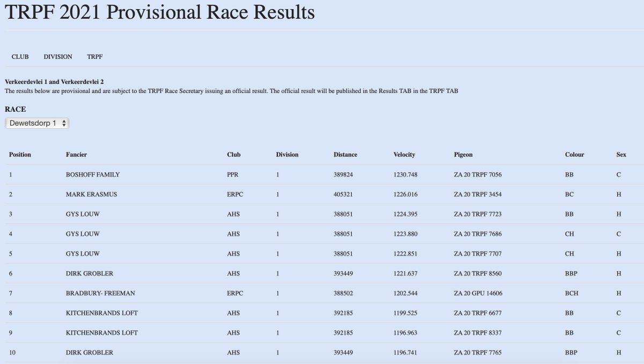Click the Sex column header
Image resolution: width=644 pixels, height=364 pixels.
point(621,155)
